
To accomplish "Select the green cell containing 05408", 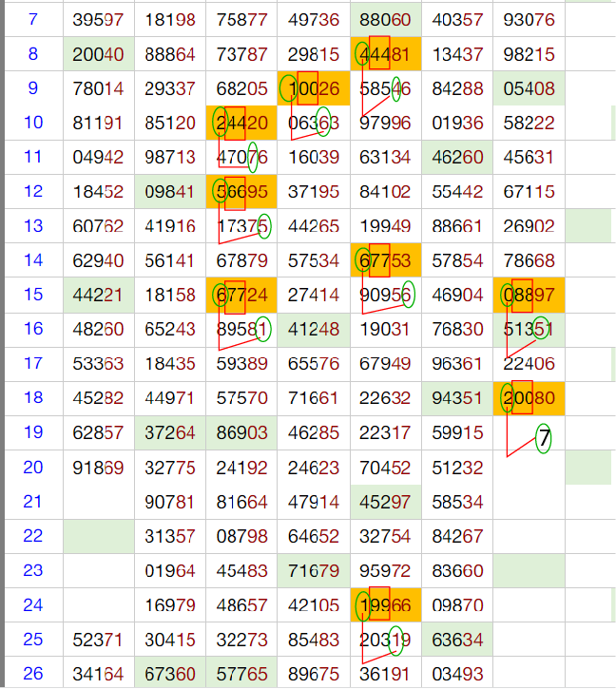I will pos(529,88).
